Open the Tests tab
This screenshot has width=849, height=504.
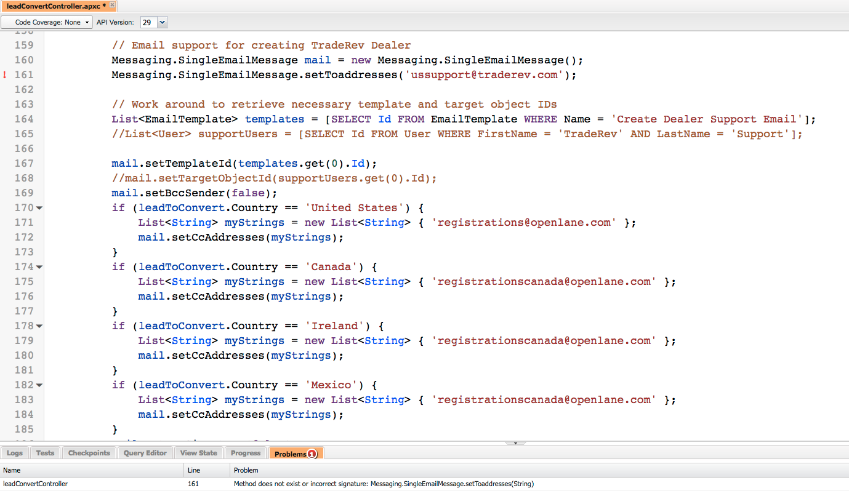click(45, 453)
